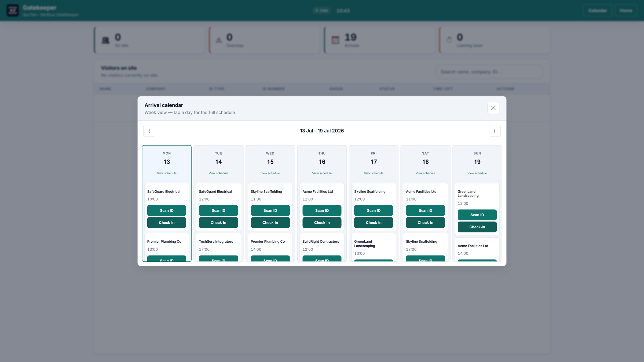Image resolution: width=644 pixels, height=362 pixels.
Task: Click Premier Plumbing Co 13:00 Monday entry
Action: [167, 247]
